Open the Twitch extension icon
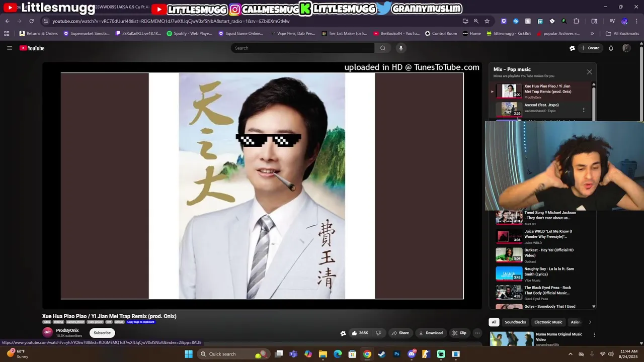644x362 pixels. (x=504, y=21)
